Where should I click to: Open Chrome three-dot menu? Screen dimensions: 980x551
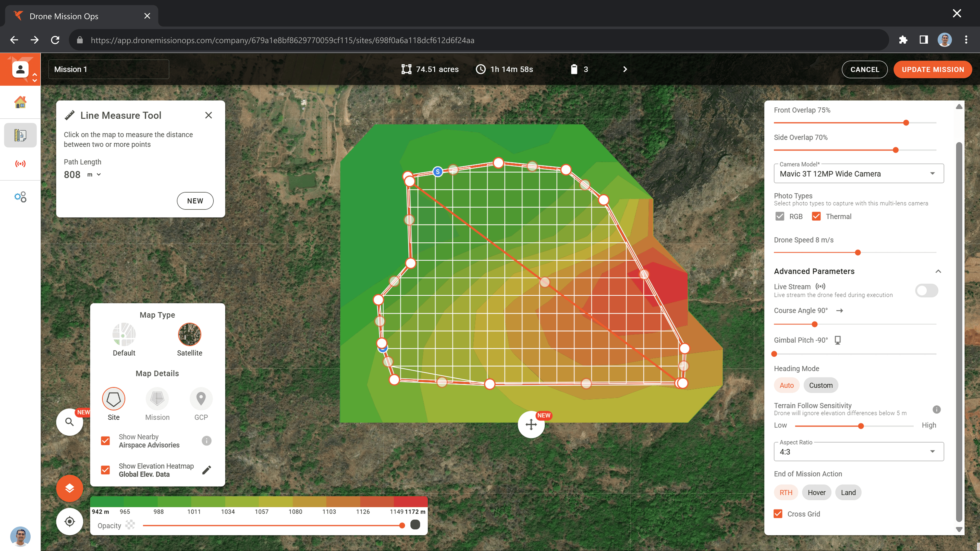tap(966, 40)
